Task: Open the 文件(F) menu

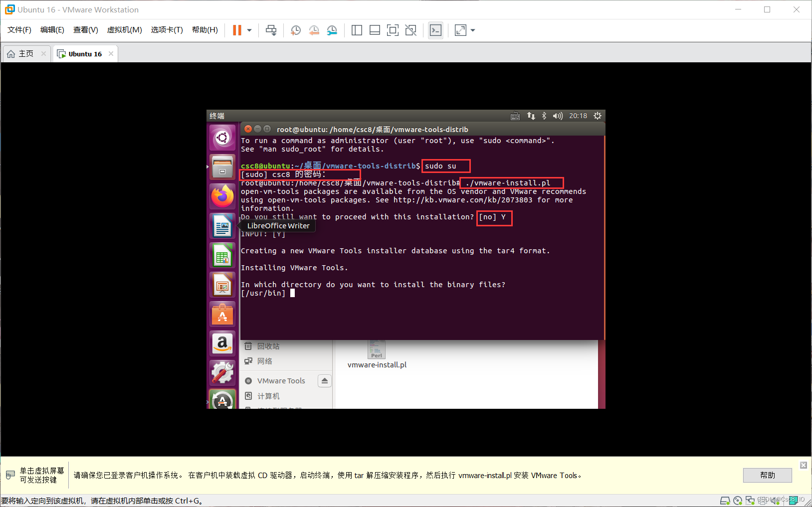Action: click(x=19, y=30)
